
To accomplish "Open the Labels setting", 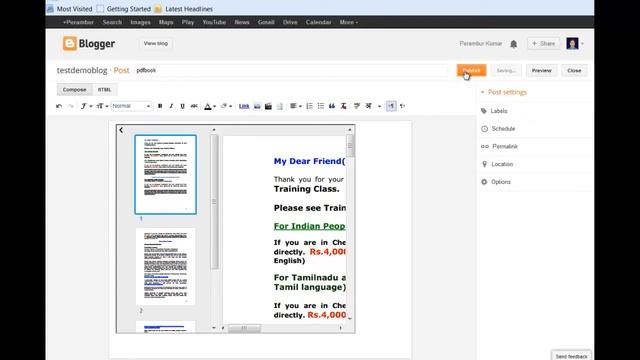I will click(494, 111).
